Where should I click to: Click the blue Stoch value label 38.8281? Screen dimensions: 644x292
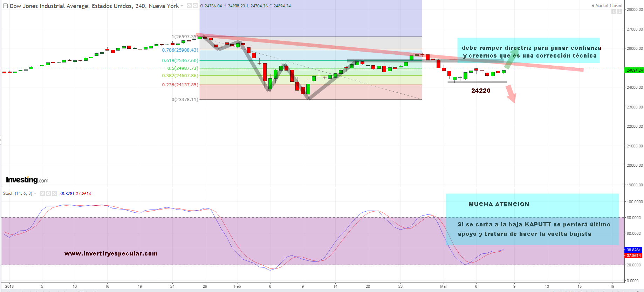[x=633, y=250]
